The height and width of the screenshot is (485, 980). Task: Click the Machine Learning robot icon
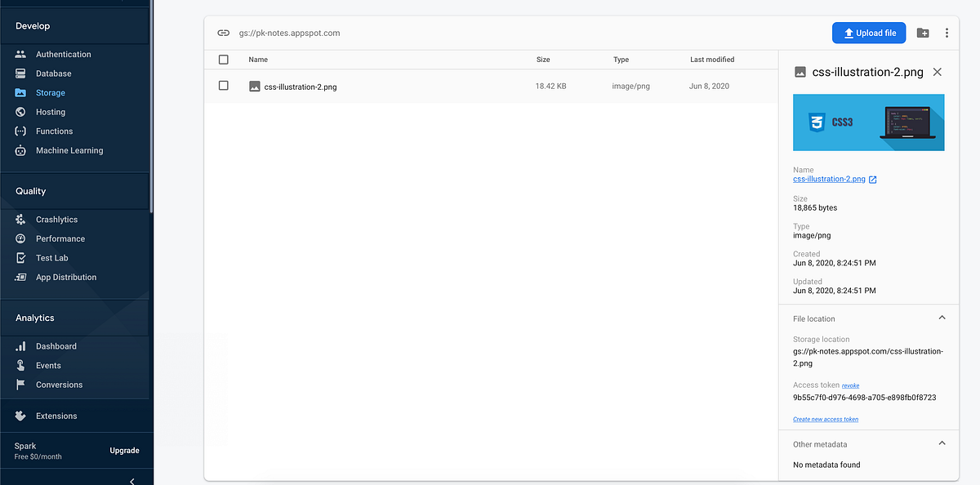(20, 150)
